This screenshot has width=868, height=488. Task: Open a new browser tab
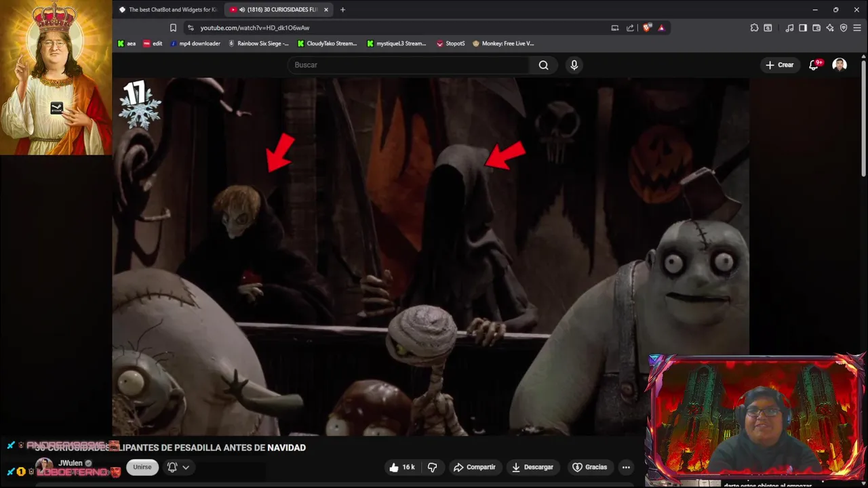point(342,9)
